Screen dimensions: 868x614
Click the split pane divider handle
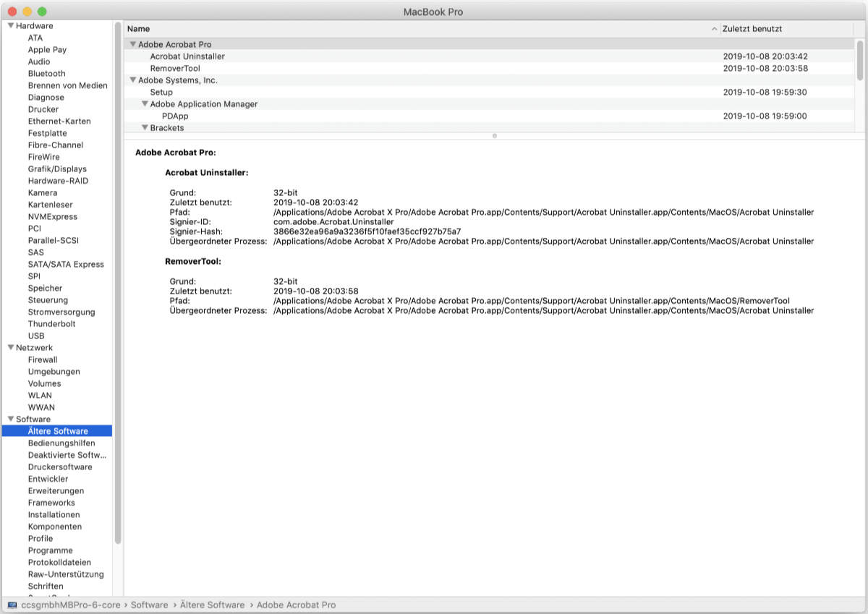point(495,135)
